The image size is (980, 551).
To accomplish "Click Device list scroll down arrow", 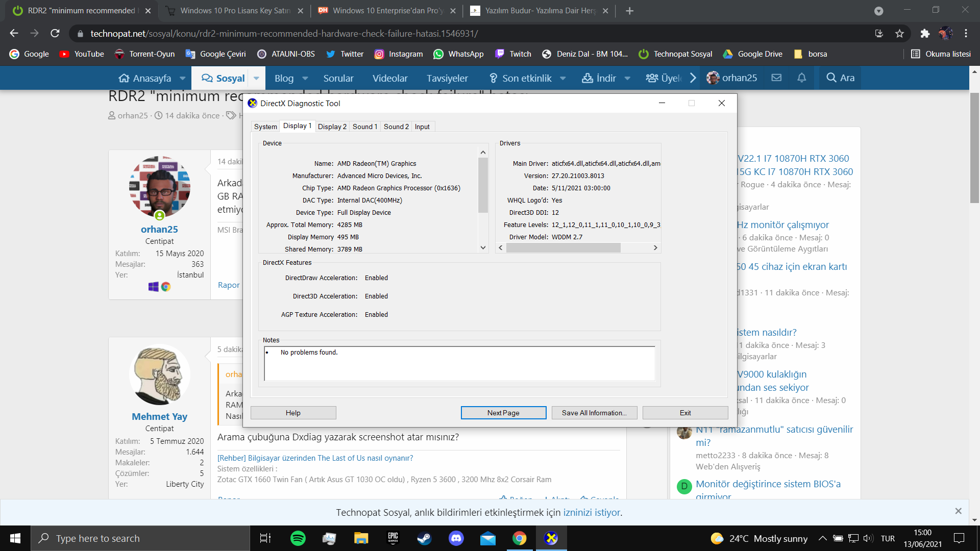I will coord(483,247).
